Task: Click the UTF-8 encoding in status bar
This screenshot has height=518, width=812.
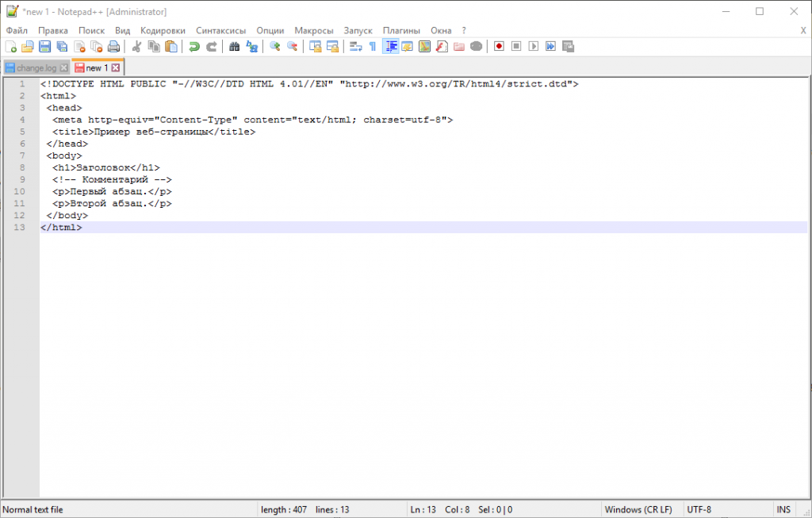Action: click(x=699, y=509)
